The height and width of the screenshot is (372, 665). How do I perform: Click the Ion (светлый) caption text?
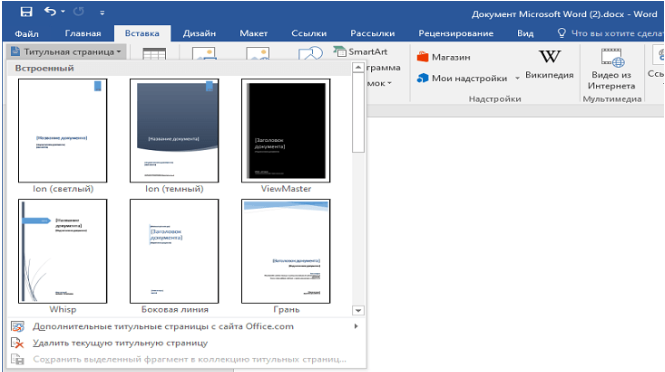[63, 189]
